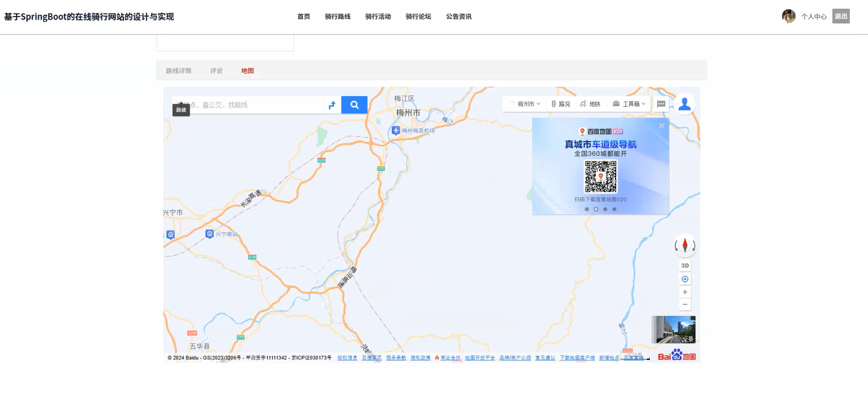Select the route transfer icon in search bar
The image size is (868, 396).
(332, 105)
